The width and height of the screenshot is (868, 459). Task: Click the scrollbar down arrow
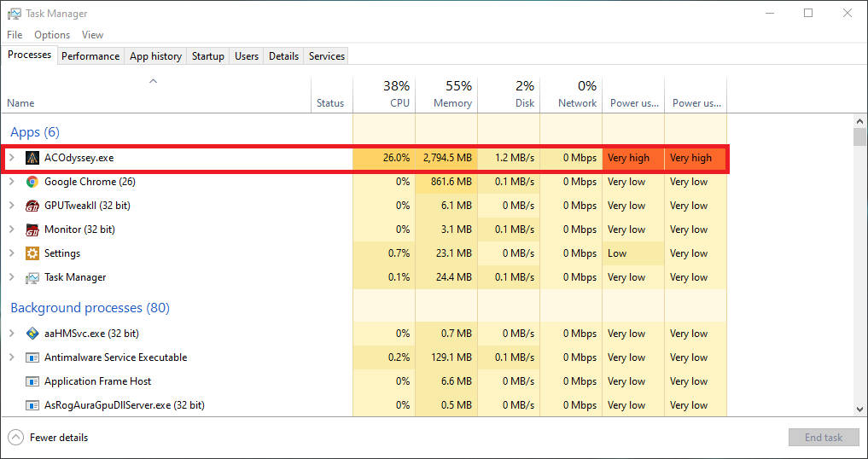(859, 410)
